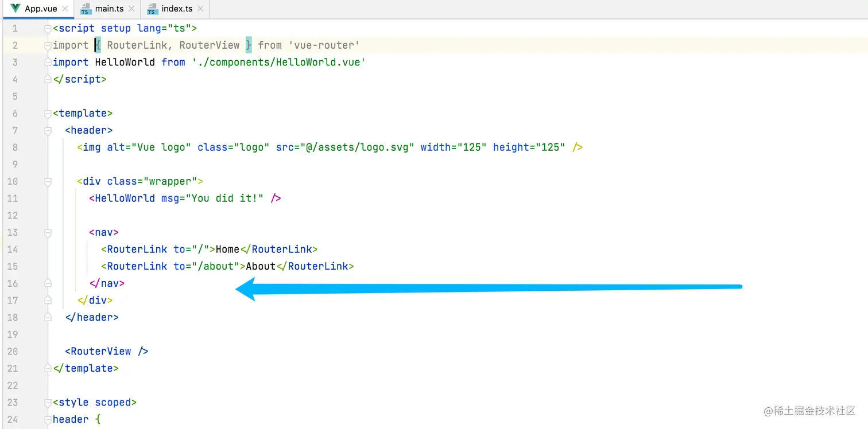This screenshot has height=429, width=868.
Task: Click the TS file icon on index.ts tab
Action: 152,9
